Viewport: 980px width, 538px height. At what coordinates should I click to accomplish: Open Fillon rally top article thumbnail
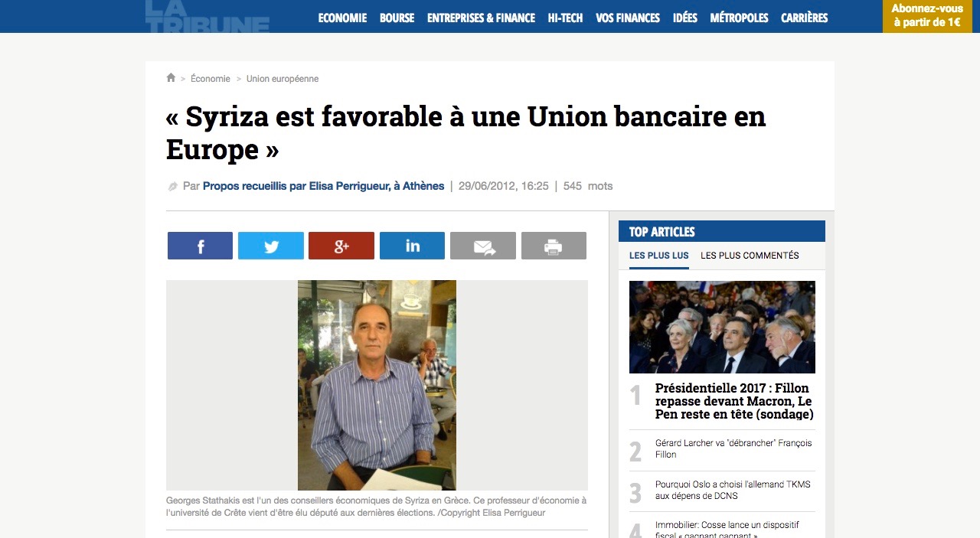coord(722,327)
